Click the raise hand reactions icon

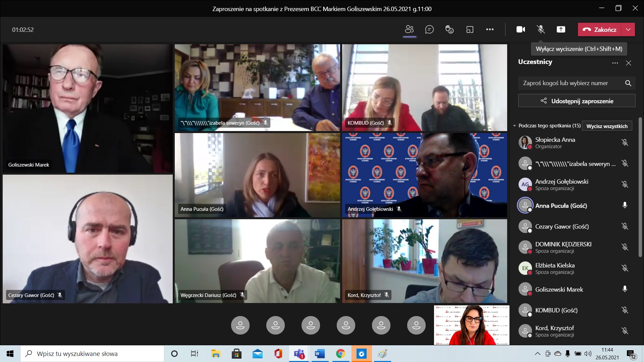449,29
